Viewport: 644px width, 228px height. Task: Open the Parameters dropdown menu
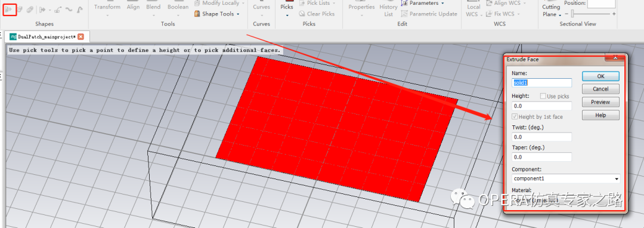442,4
